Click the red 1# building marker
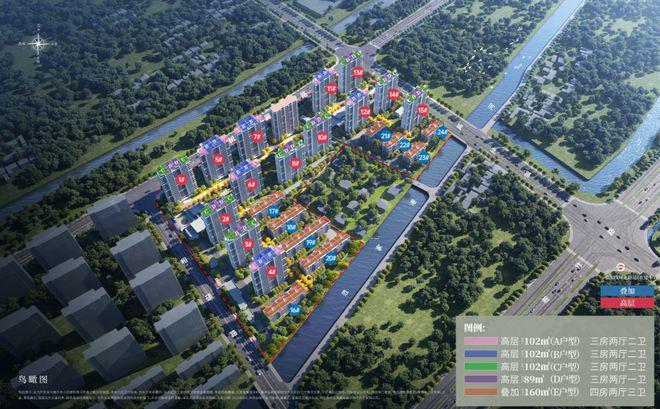 (181, 180)
